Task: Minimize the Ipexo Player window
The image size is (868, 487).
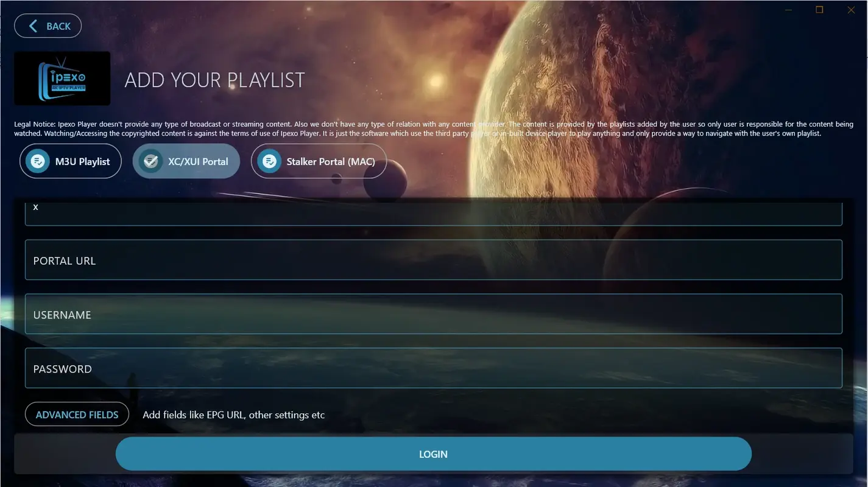Action: [787, 10]
